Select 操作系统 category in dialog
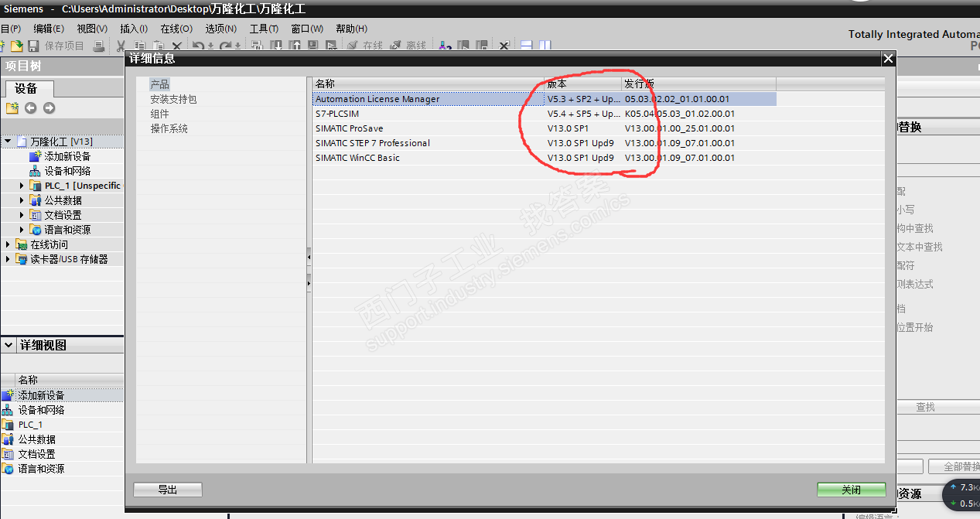The image size is (980, 519). (x=169, y=128)
